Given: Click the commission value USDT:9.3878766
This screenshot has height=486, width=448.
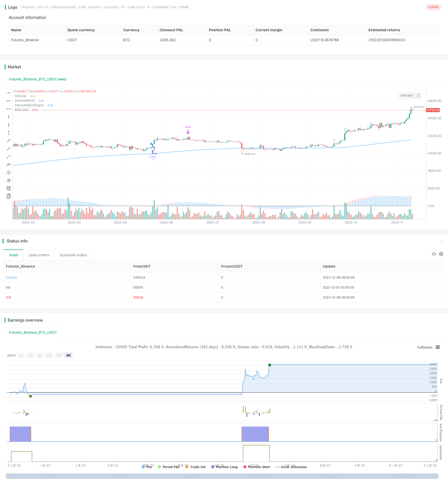Looking at the screenshot, I should point(325,40).
